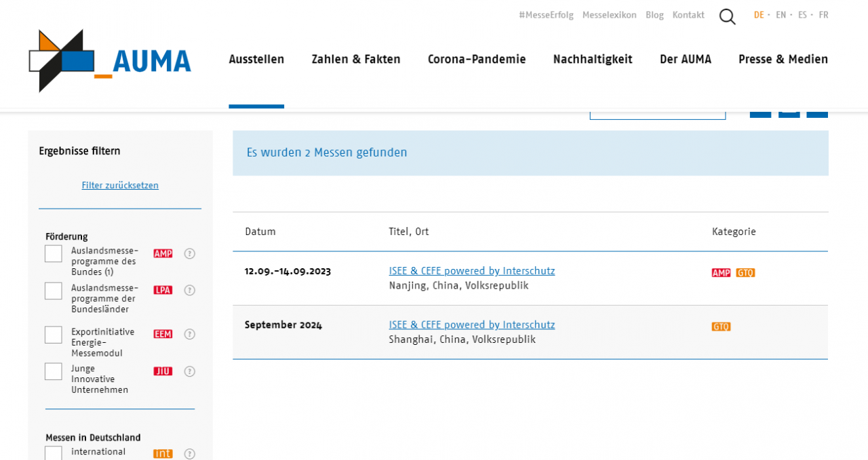Click the 'Ergebnisse filtern' heading
The height and width of the screenshot is (460, 868).
click(x=80, y=151)
